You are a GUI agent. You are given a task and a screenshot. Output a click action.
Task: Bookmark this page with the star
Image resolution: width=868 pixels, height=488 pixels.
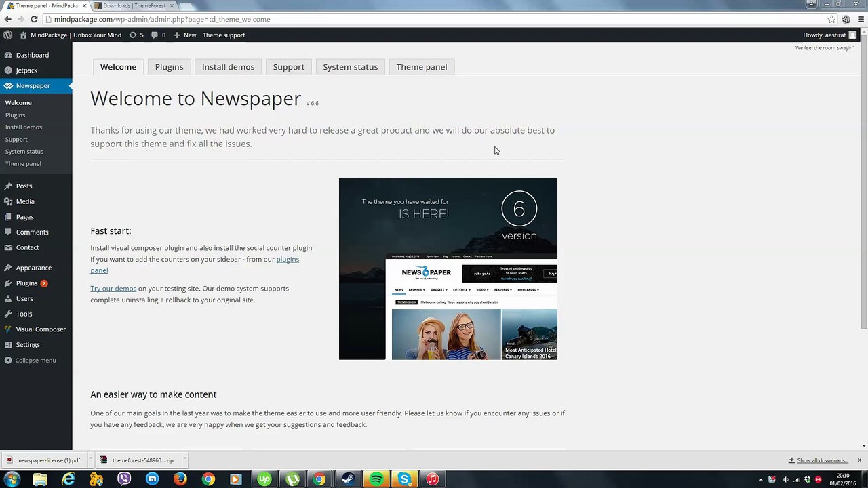coord(831,19)
